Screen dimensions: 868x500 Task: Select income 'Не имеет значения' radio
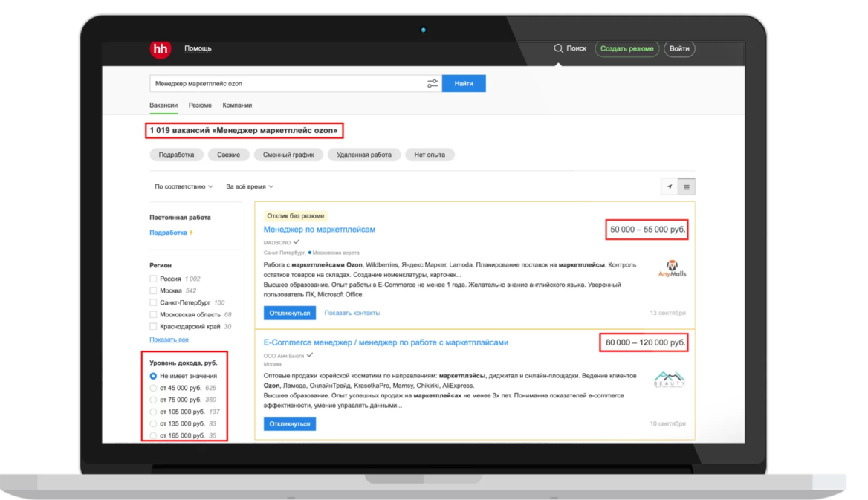[x=153, y=376]
